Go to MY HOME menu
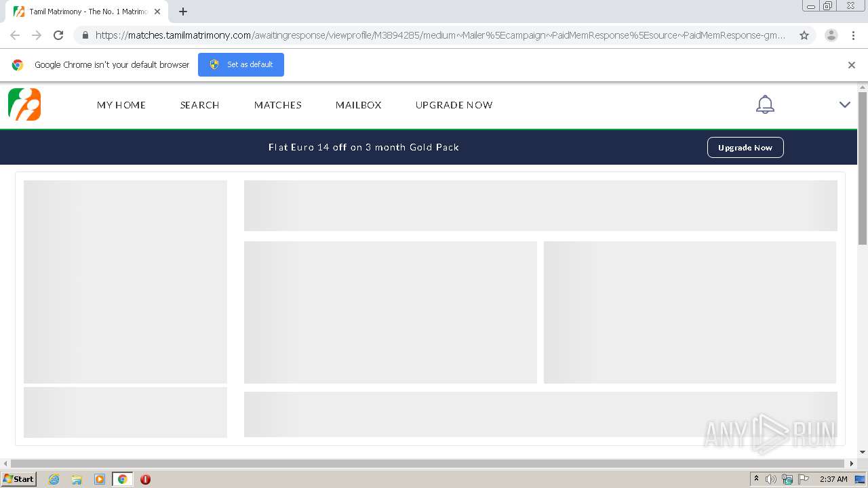The height and width of the screenshot is (488, 868). [121, 105]
